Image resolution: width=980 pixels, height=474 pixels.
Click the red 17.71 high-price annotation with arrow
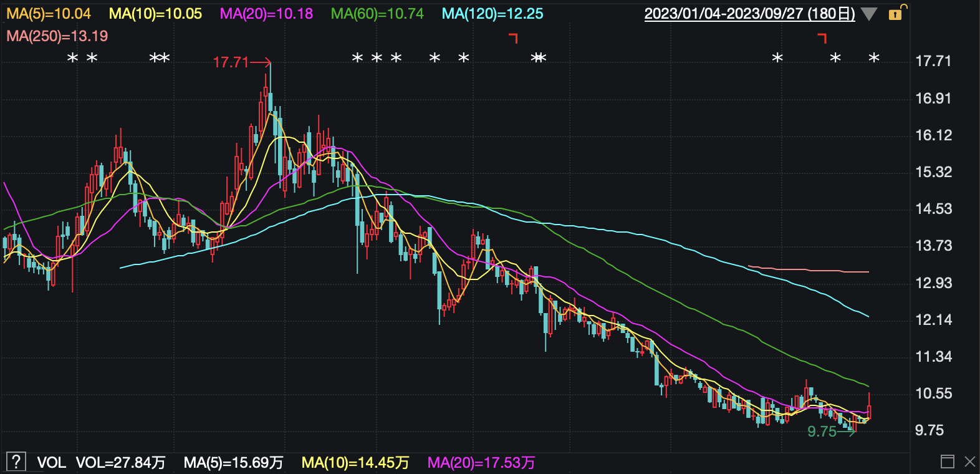pos(242,62)
